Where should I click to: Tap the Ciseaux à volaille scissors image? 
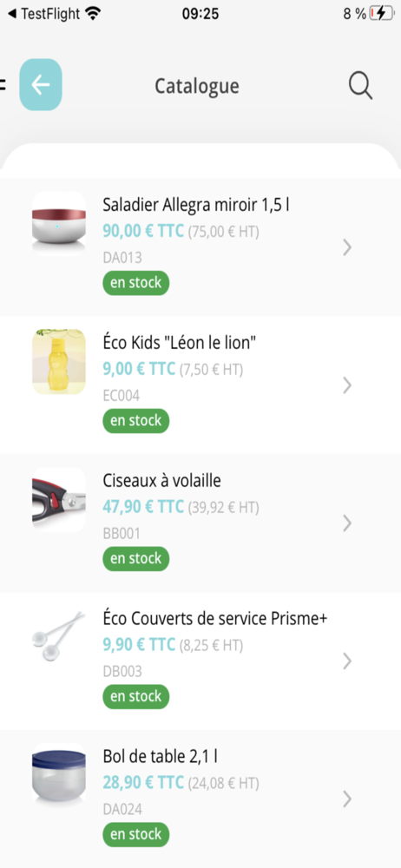pos(59,500)
